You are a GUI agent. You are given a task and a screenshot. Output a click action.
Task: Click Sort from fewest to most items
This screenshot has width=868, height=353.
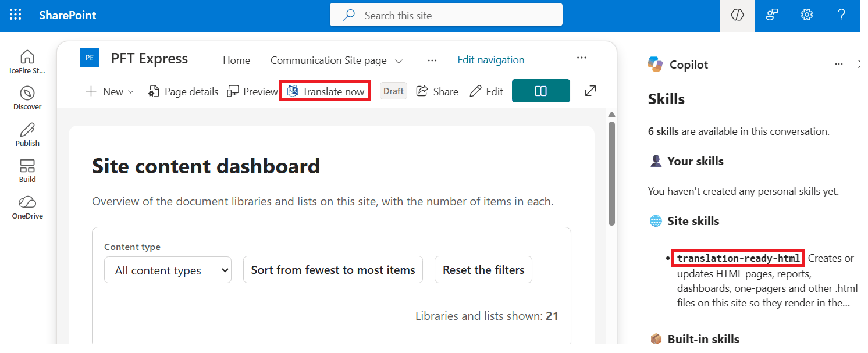coord(333,270)
